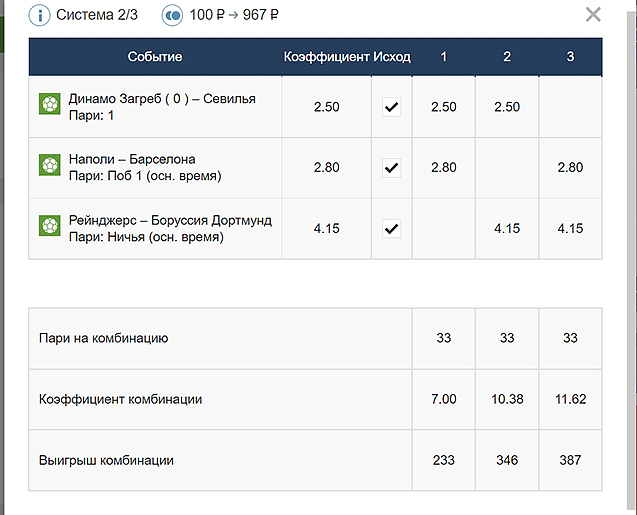Select combination column 3 header
The width and height of the screenshot is (637, 515).
click(x=570, y=57)
